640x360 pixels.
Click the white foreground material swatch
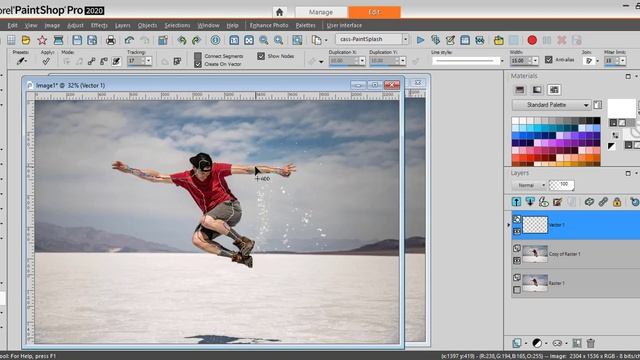pyautogui.click(x=622, y=108)
